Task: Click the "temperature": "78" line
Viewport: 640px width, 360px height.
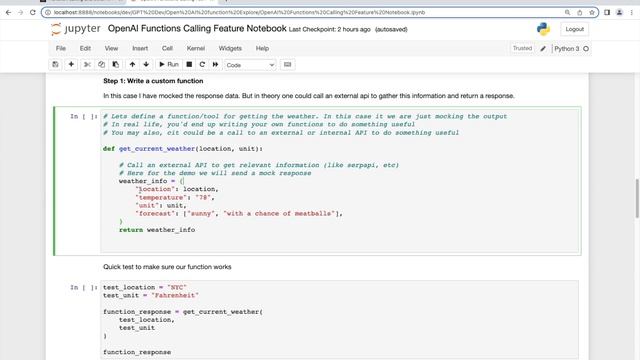Action: 175,197
